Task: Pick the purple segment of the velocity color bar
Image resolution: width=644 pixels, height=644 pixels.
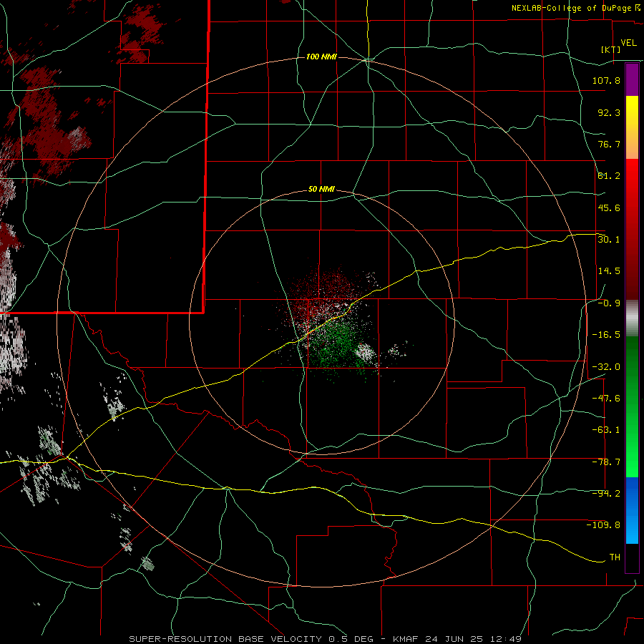Action: pos(632,80)
